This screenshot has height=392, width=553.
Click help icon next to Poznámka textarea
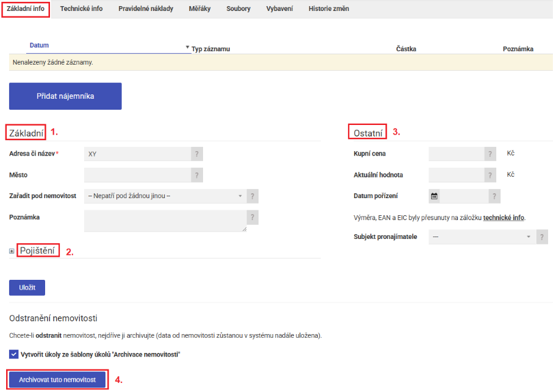(x=253, y=218)
